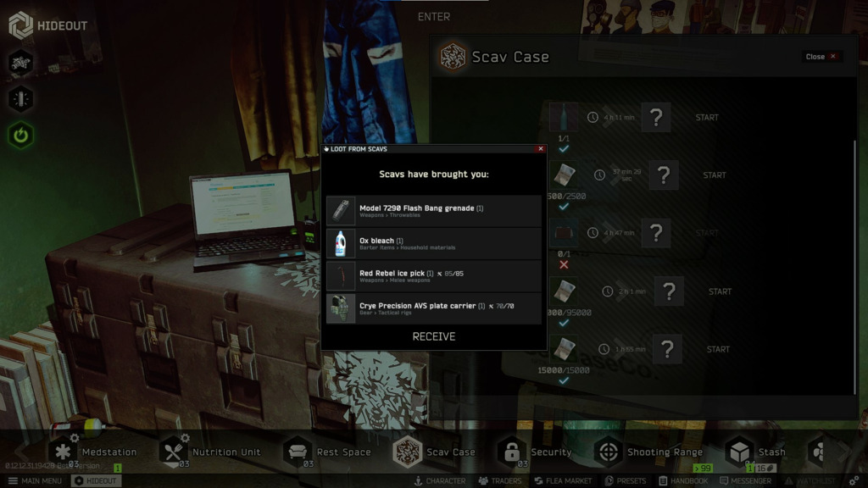
Task: Open the Rest Space area
Action: (x=298, y=452)
